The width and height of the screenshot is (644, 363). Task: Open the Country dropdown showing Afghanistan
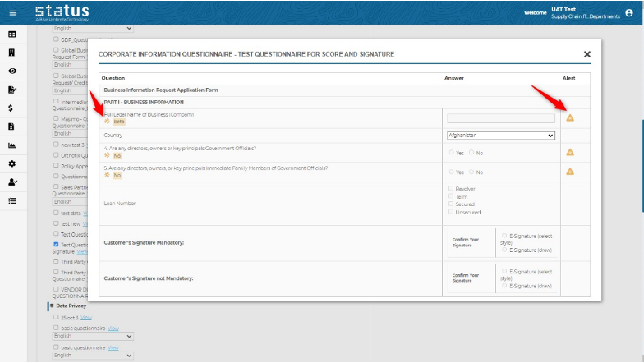click(500, 135)
